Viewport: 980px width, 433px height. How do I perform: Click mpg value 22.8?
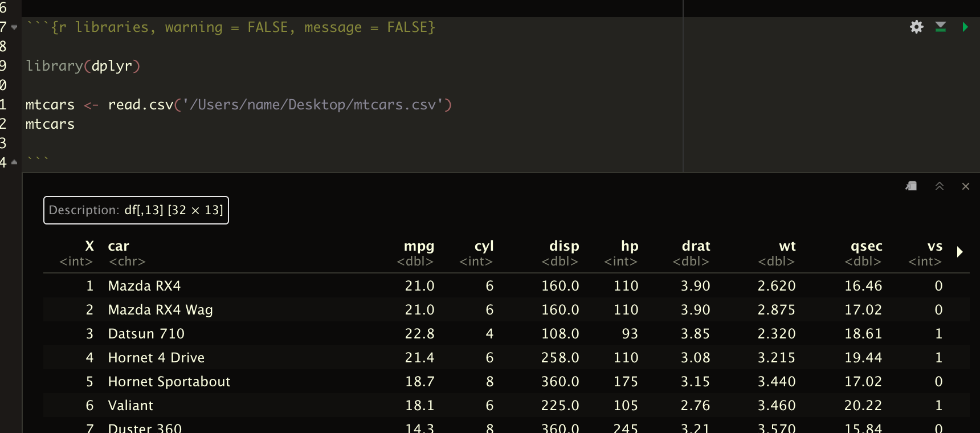coord(420,334)
